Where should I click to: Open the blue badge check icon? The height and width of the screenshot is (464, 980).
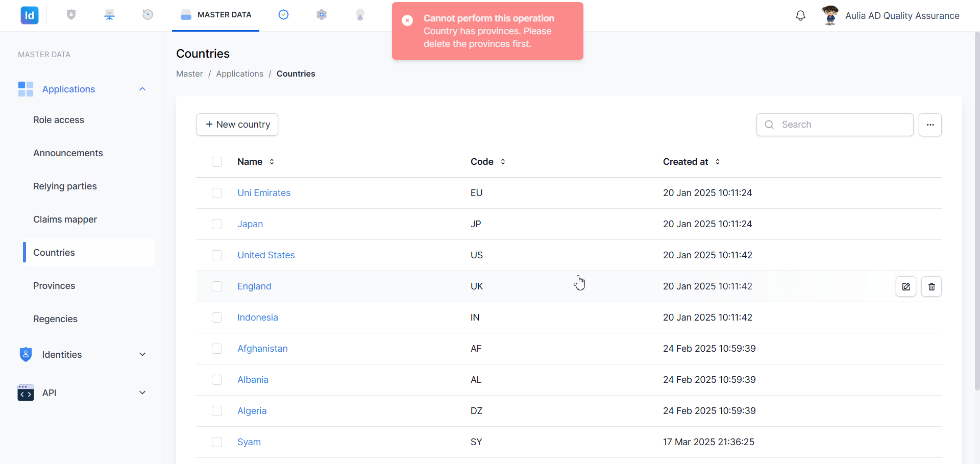click(283, 15)
